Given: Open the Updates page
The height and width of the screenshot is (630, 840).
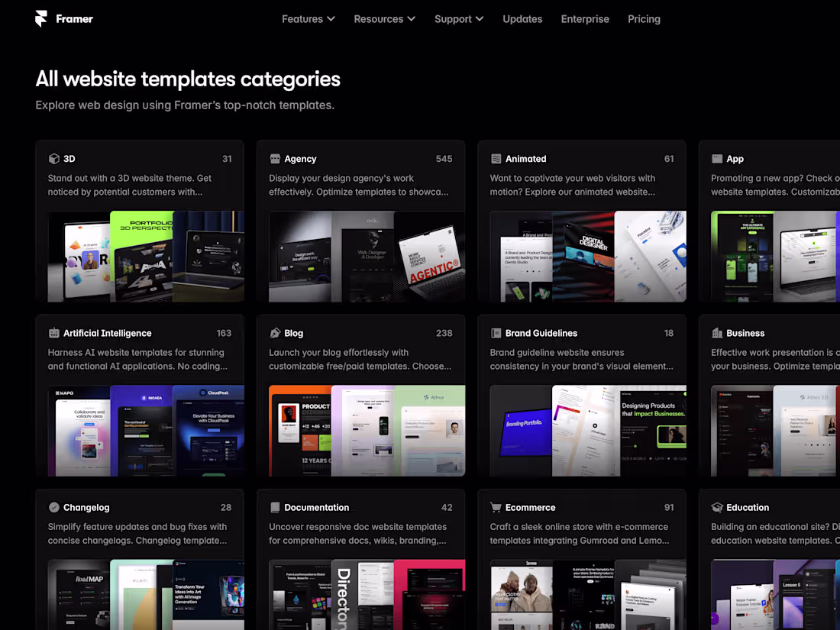Looking at the screenshot, I should coord(522,18).
